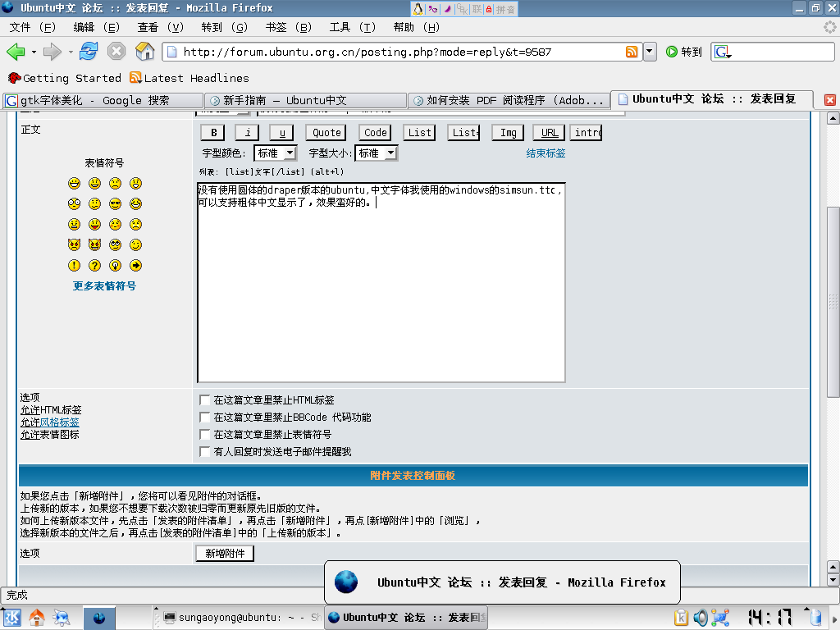Click the grey forward arrow button
The image size is (840, 630).
[x=52, y=52]
